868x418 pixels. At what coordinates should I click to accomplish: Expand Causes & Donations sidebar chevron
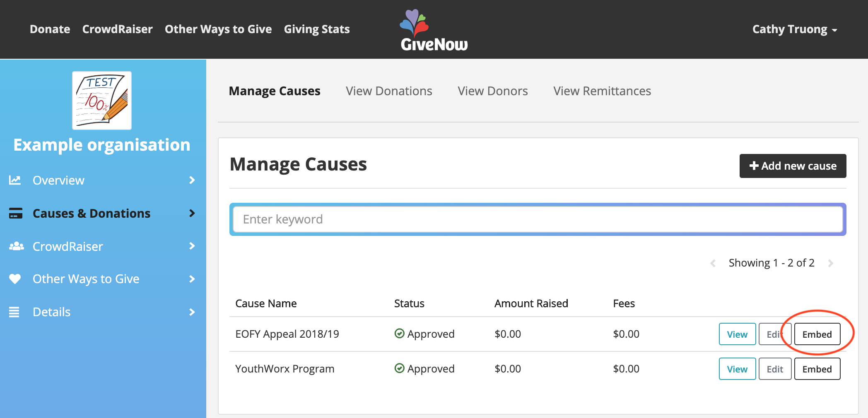[x=192, y=213]
